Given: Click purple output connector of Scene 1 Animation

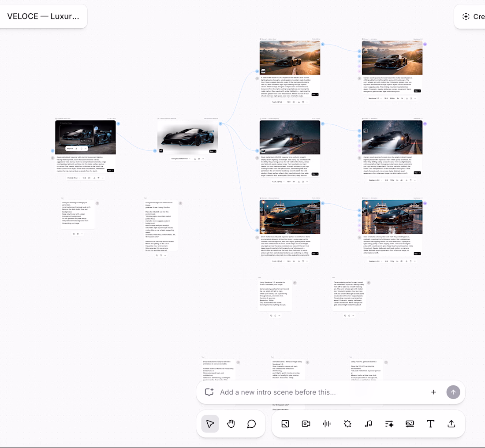Looking at the screenshot, I should click(x=425, y=44).
